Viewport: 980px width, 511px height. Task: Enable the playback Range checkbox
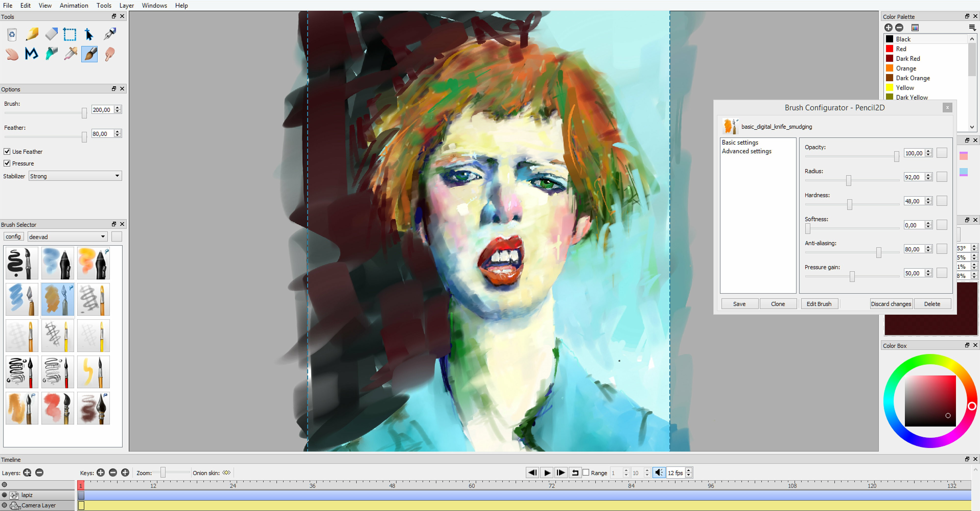click(x=586, y=473)
